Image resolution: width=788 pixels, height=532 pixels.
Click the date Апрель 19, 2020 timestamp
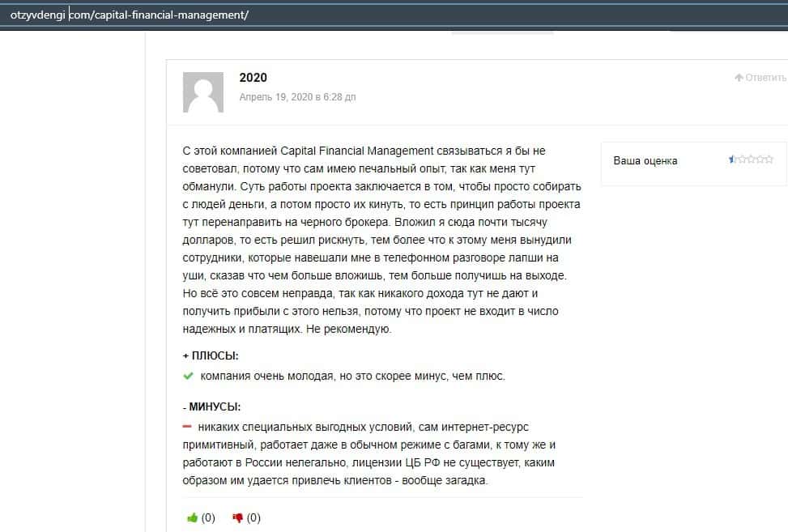pos(297,97)
